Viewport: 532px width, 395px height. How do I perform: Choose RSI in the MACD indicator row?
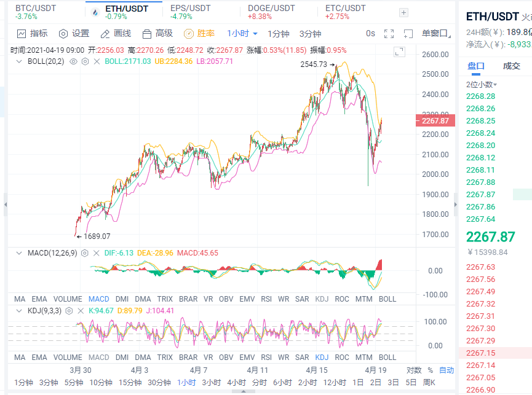coord(266,299)
